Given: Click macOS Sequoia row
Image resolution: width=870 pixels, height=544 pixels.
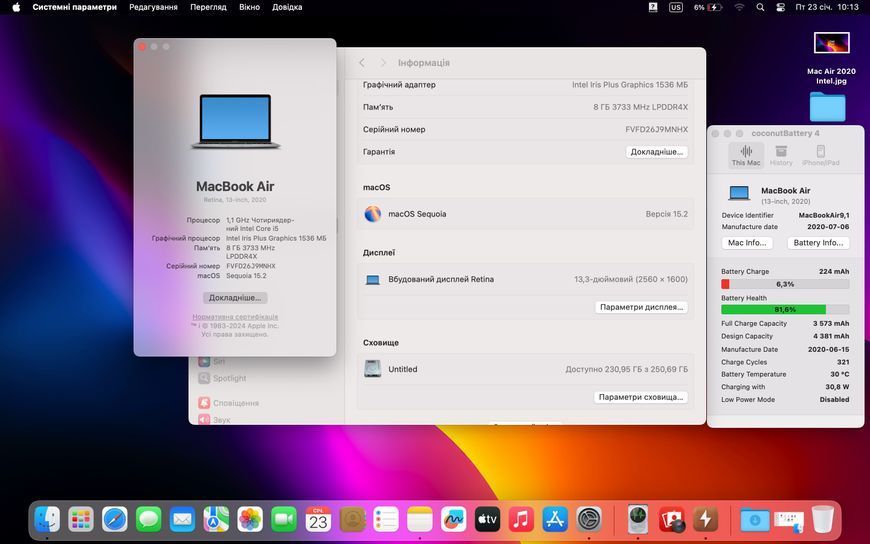Looking at the screenshot, I should click(x=525, y=214).
